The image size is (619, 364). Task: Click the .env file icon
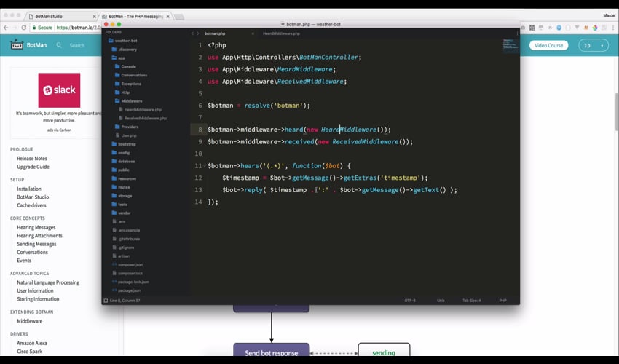point(114,221)
